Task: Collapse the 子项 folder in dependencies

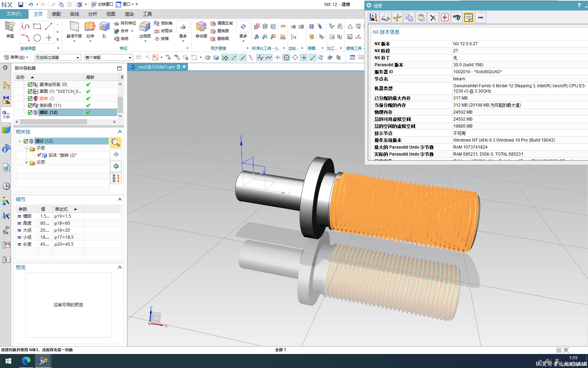Action: (26, 148)
